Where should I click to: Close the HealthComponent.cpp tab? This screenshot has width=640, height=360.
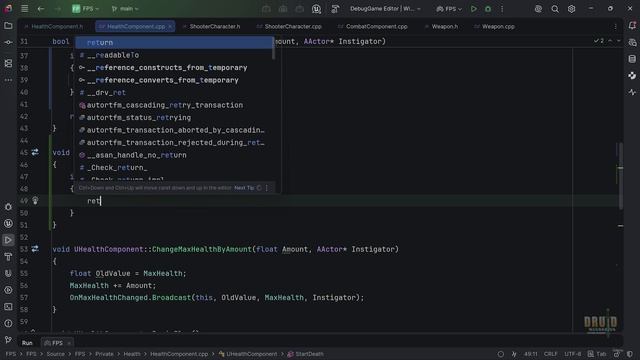170,27
